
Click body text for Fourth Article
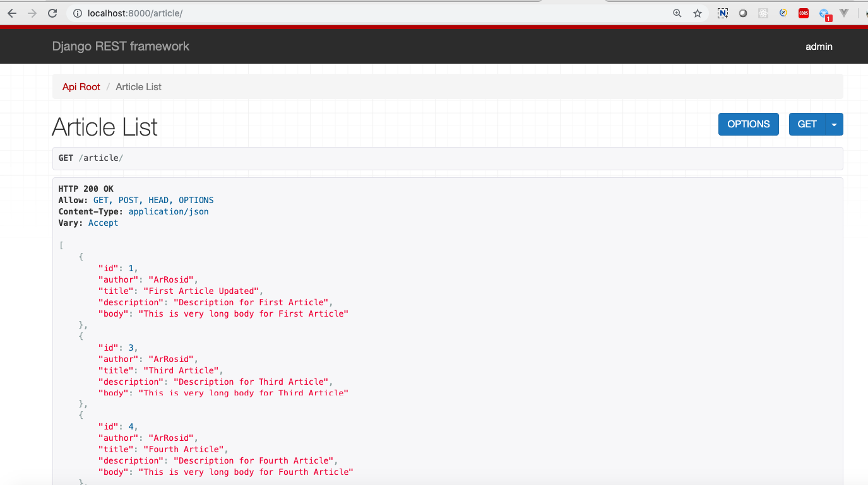pos(246,472)
